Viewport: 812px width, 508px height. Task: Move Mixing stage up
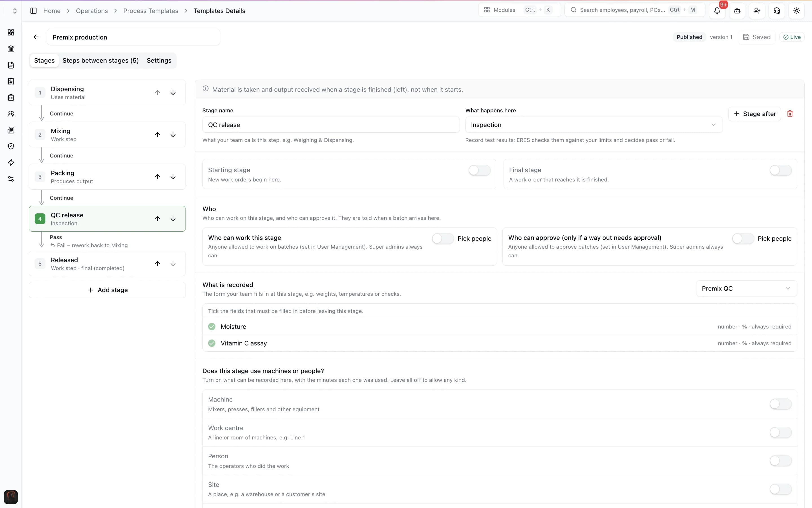[157, 135]
